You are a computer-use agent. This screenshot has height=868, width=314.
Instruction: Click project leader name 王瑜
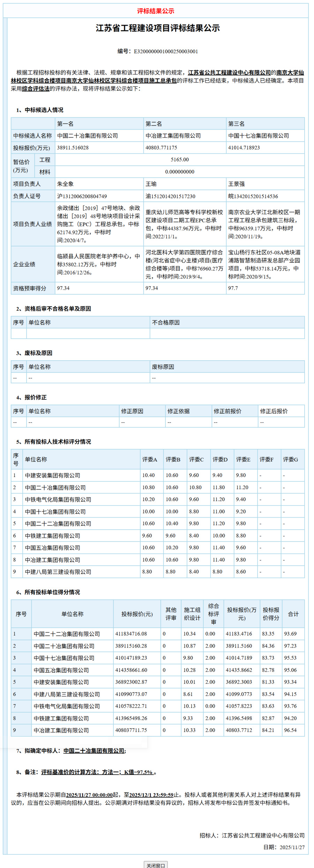click(x=151, y=184)
